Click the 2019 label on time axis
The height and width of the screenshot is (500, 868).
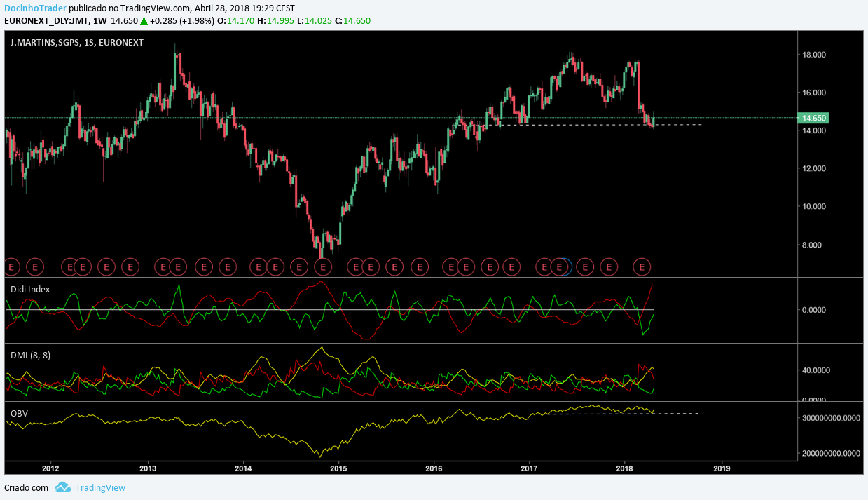coord(722,468)
